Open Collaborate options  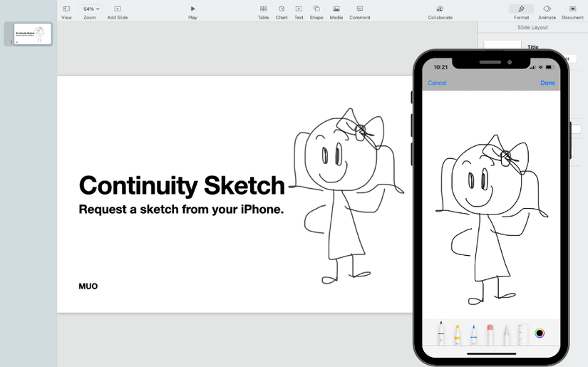(440, 12)
